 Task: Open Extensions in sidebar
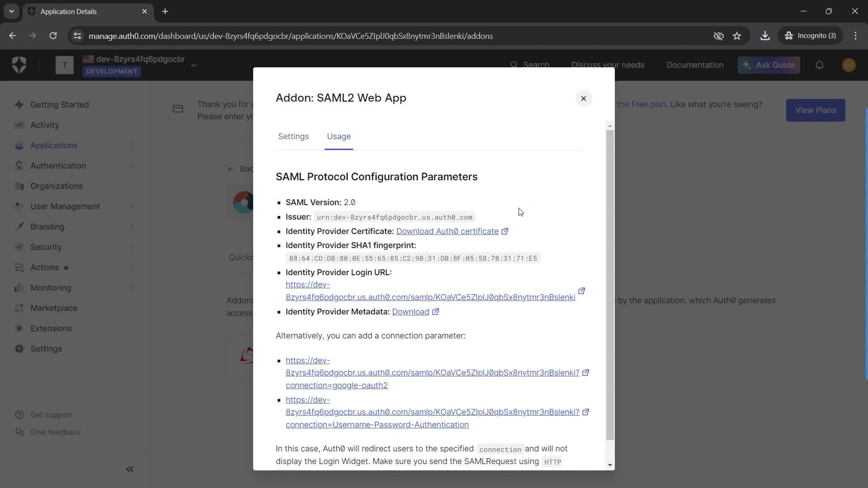click(x=51, y=328)
